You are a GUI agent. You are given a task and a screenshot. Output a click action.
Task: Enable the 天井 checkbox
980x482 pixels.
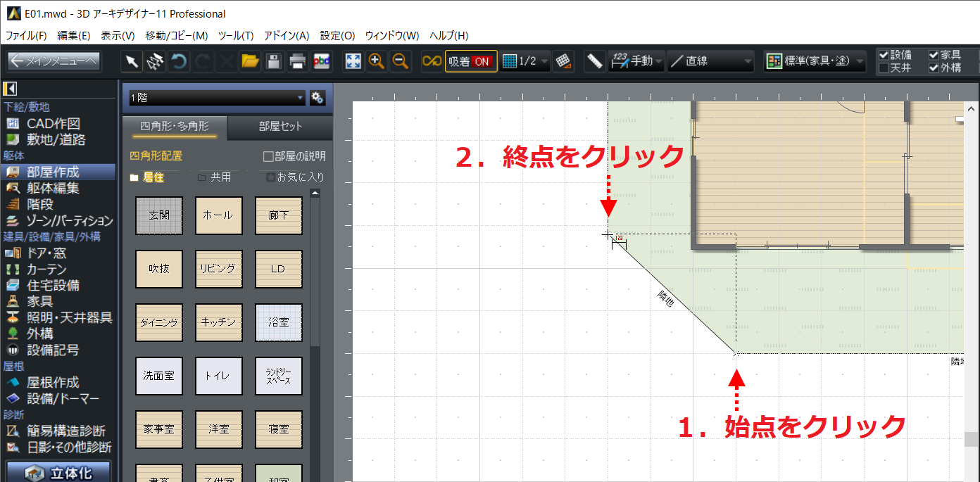(884, 68)
